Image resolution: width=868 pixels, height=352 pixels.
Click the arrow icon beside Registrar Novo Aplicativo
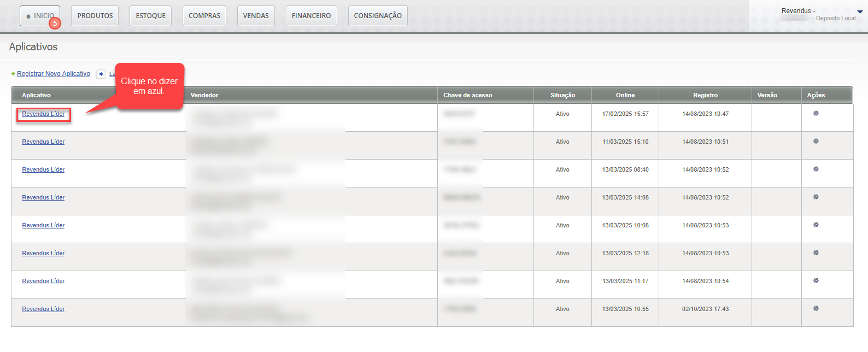coord(101,74)
